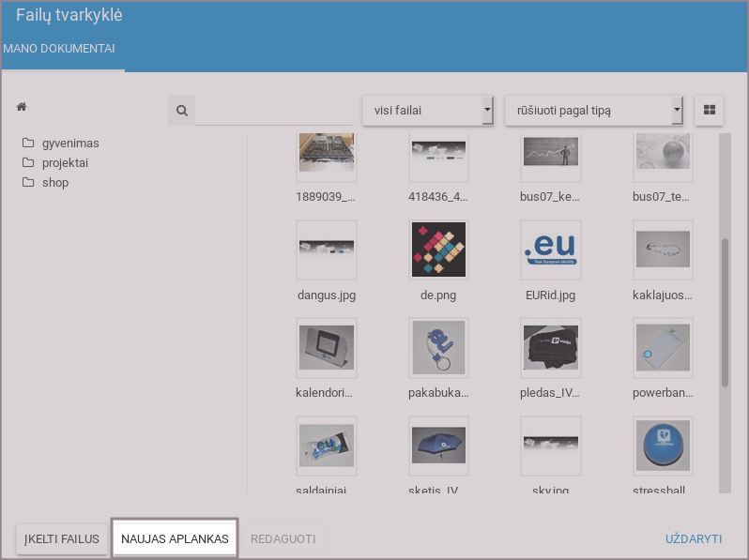Select the EURid.jpg thumbnail
Screen dimensions: 749x560
pyautogui.click(x=551, y=250)
